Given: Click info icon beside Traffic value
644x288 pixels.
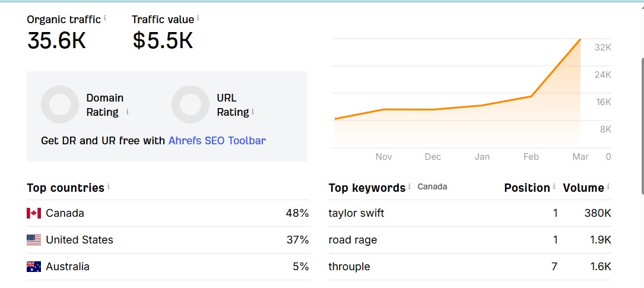Looking at the screenshot, I should point(198,18).
